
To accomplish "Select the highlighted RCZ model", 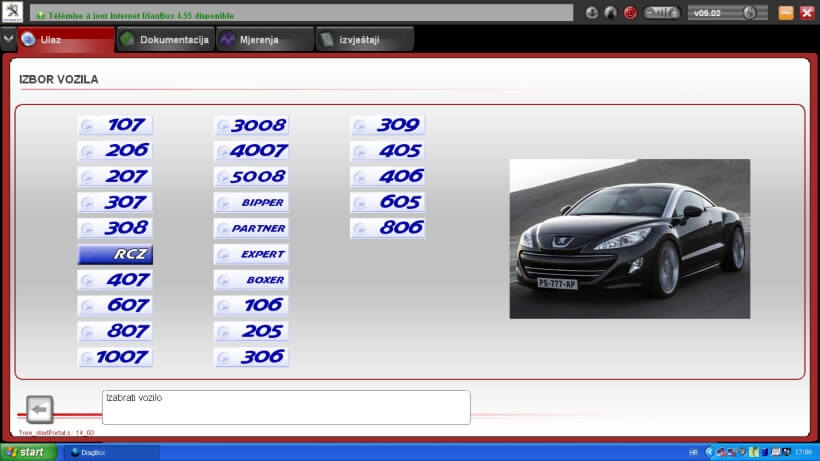I will 115,254.
